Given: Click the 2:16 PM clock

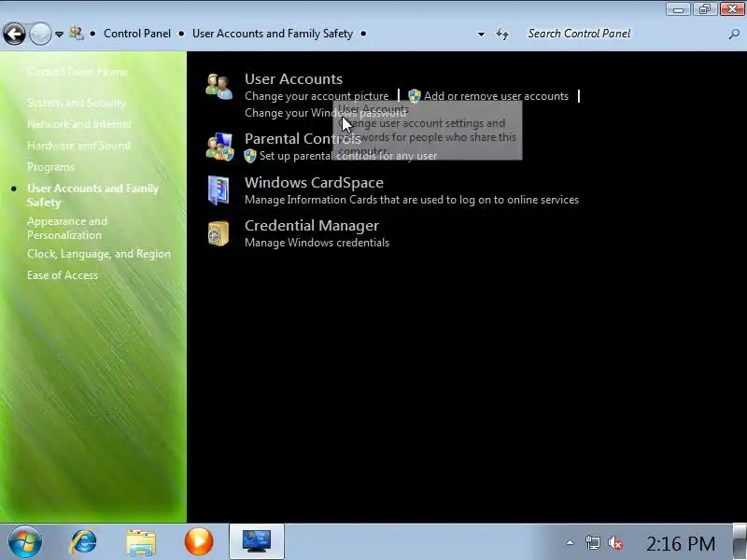Looking at the screenshot, I should coord(681,543).
